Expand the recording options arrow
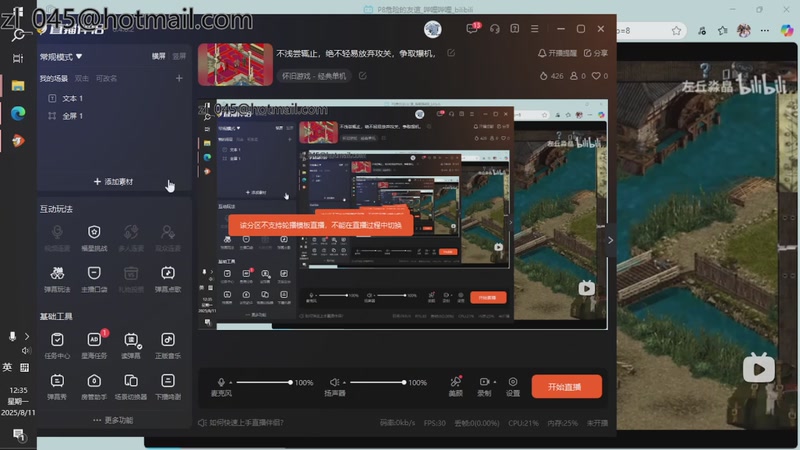 click(x=494, y=382)
